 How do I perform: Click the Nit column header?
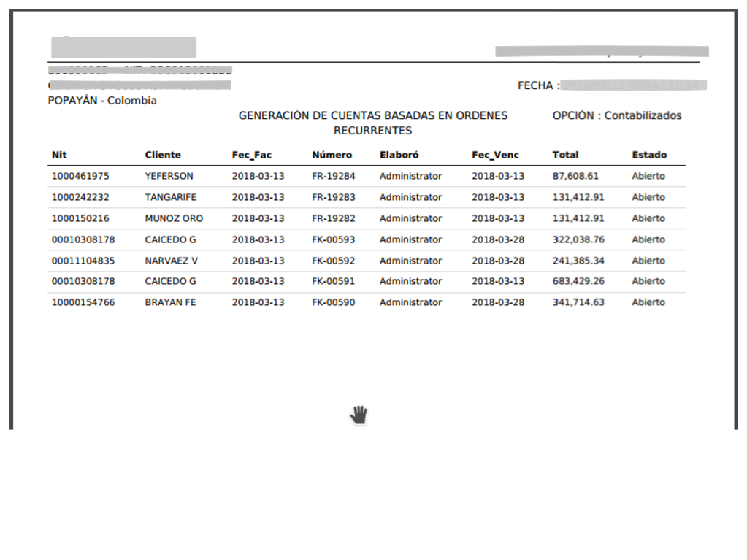pos(59,155)
